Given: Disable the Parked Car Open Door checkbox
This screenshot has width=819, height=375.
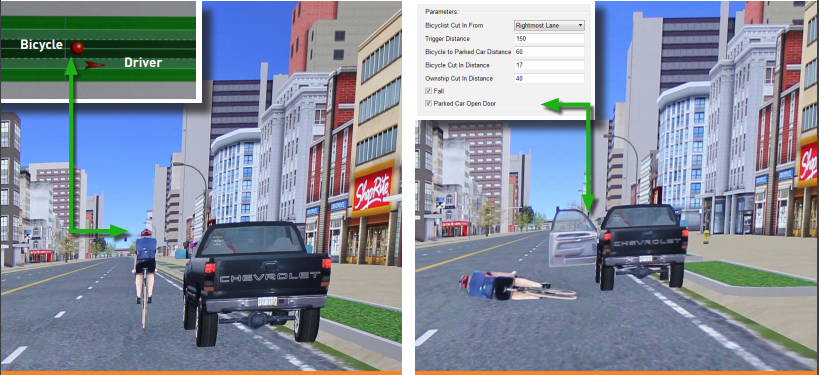Looking at the screenshot, I should [x=429, y=103].
